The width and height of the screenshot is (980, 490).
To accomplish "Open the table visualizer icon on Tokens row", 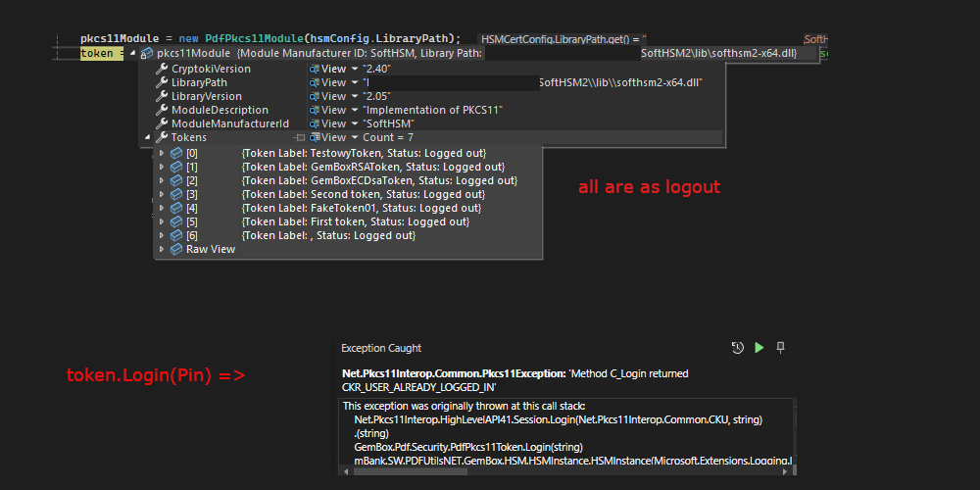I will [315, 137].
